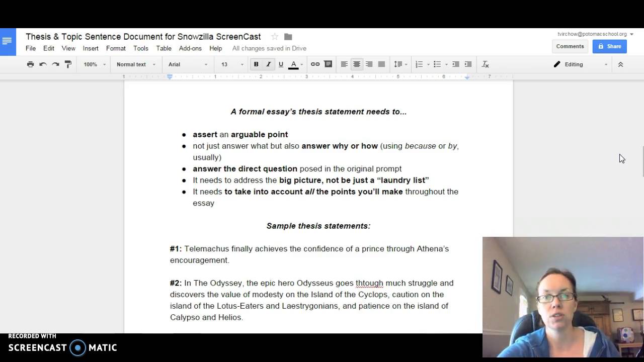Justify the text
The height and width of the screenshot is (362, 644).
point(381,64)
